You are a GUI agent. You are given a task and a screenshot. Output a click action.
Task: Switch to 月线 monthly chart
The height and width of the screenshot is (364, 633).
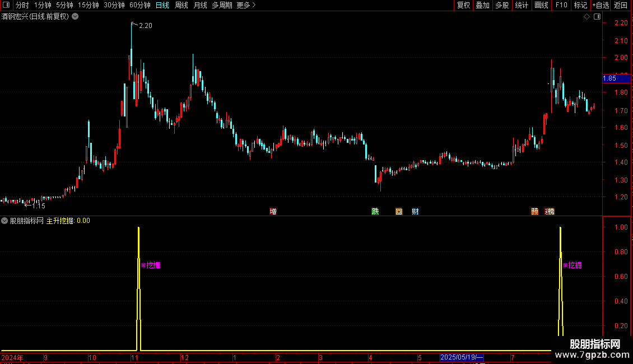(x=200, y=5)
